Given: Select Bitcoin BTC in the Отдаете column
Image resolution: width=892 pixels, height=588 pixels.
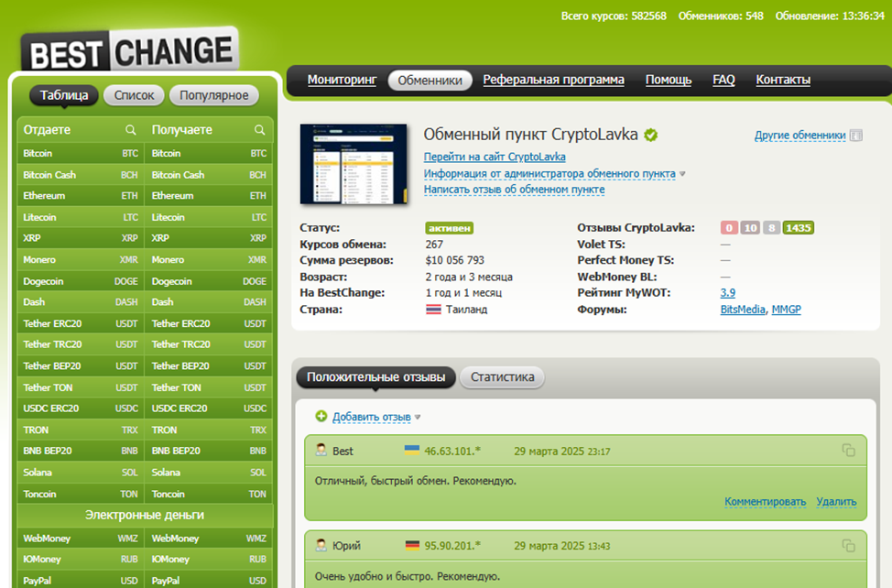Looking at the screenshot, I should point(81,154).
